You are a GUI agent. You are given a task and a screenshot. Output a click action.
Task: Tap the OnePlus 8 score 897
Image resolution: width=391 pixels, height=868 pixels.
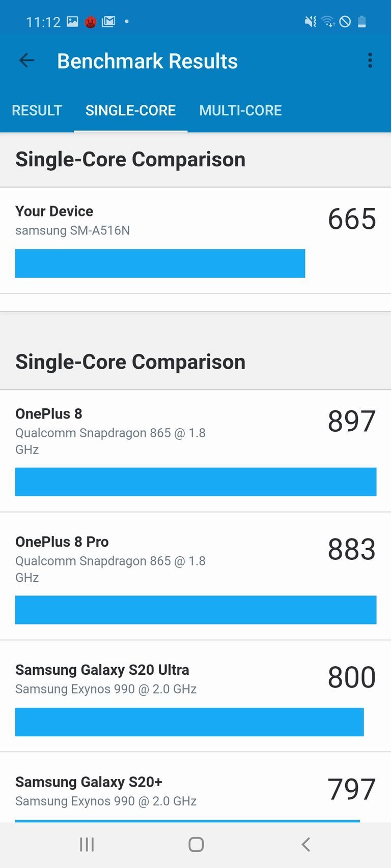351,422
